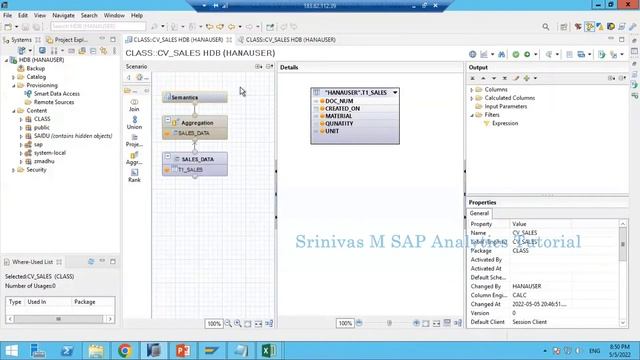The height and width of the screenshot is (360, 640).
Task: Switch to second CLASS::CV_SALES editor tab
Action: (x=287, y=40)
